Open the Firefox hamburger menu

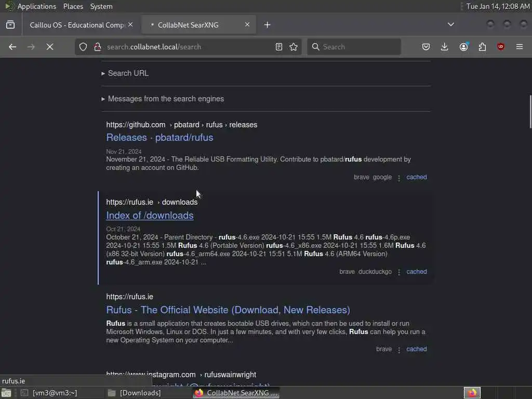[x=520, y=47]
